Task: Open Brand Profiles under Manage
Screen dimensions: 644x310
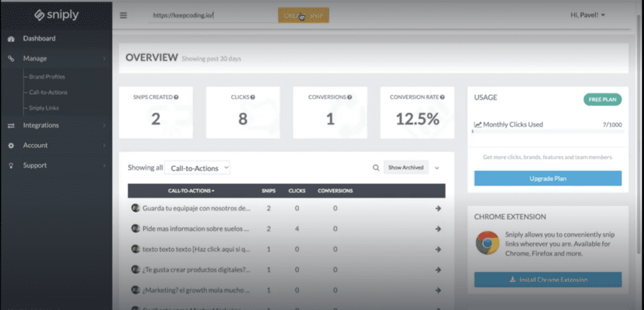Action: (47, 77)
